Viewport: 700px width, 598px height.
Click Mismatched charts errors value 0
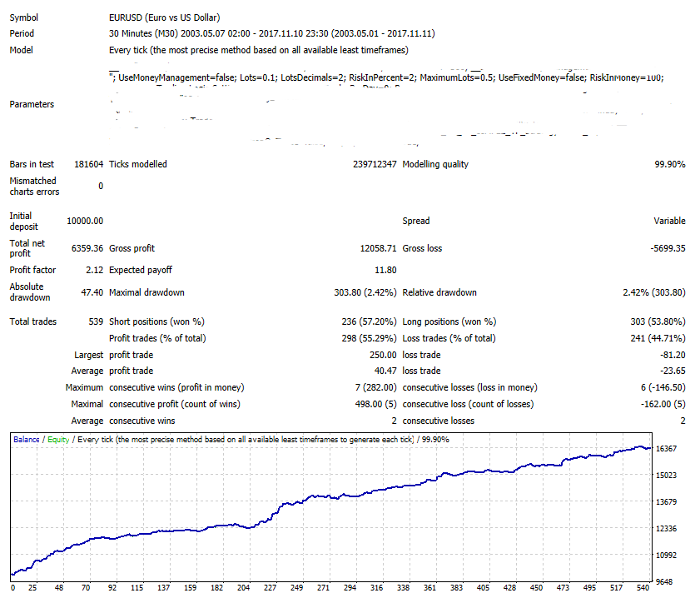(101, 186)
